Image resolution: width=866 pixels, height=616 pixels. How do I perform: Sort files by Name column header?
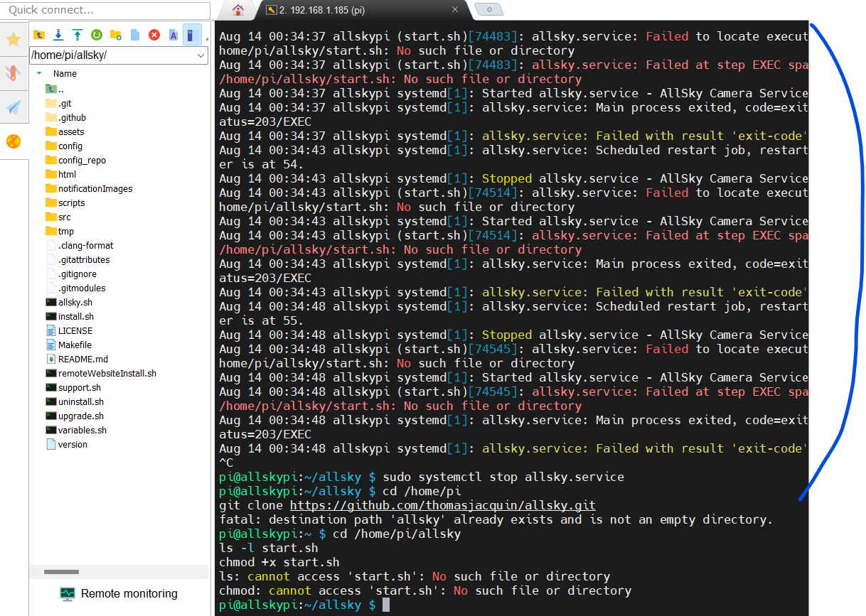(65, 73)
